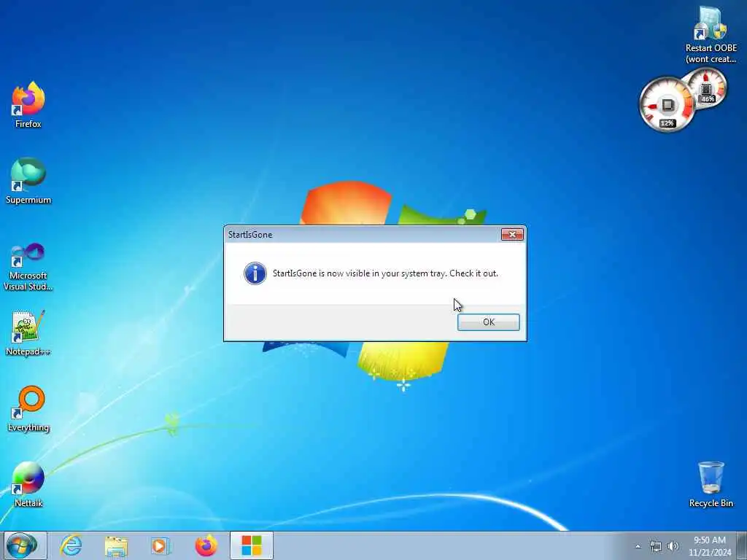Image resolution: width=747 pixels, height=560 pixels.
Task: Click the network tray icon
Action: 656,546
